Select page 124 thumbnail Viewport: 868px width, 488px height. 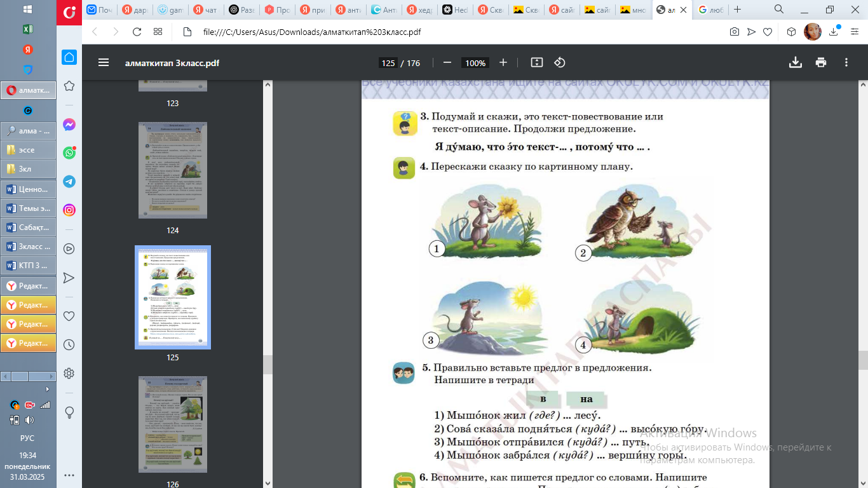tap(172, 170)
